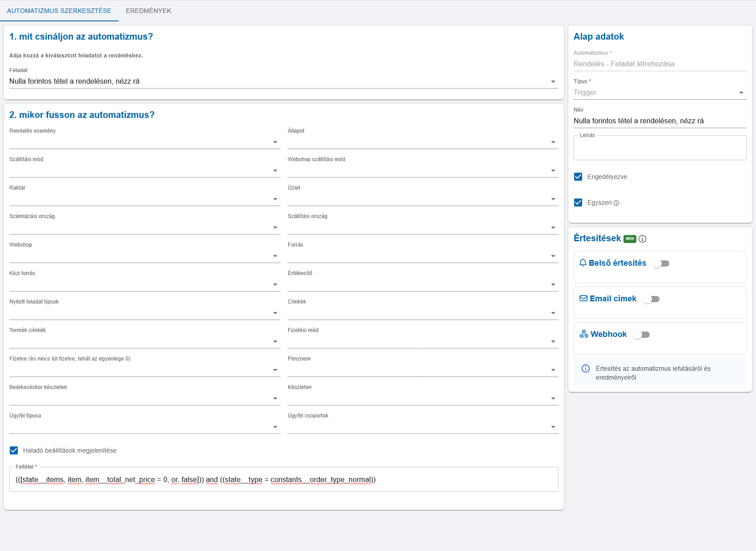Open the Értékesítő dropdown

pyautogui.click(x=423, y=284)
